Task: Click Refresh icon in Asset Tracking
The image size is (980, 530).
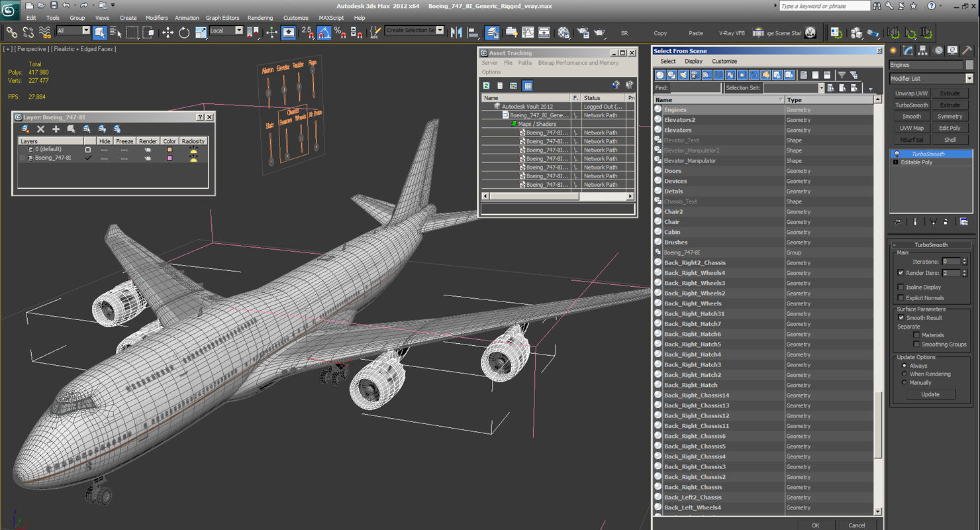Action: 486,85
